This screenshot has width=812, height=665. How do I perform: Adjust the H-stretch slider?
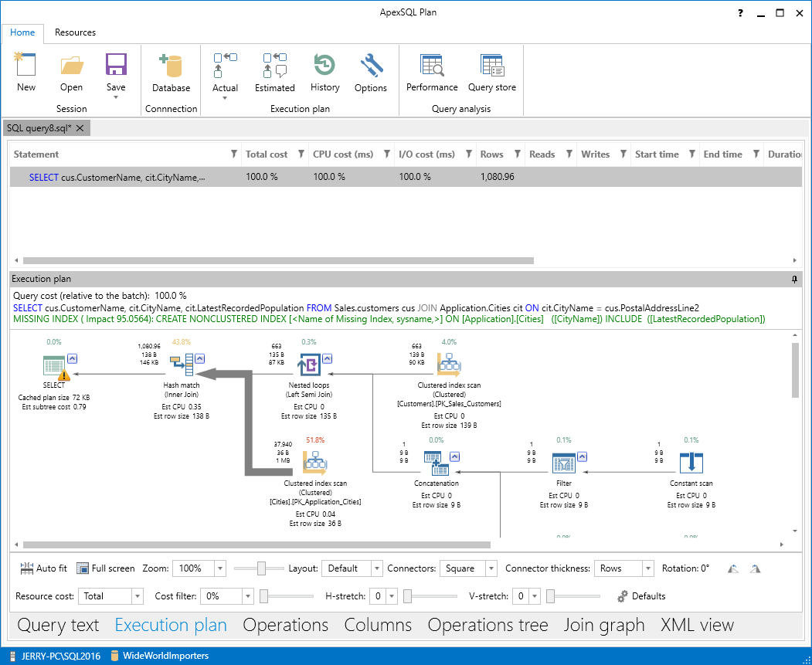pos(408,596)
